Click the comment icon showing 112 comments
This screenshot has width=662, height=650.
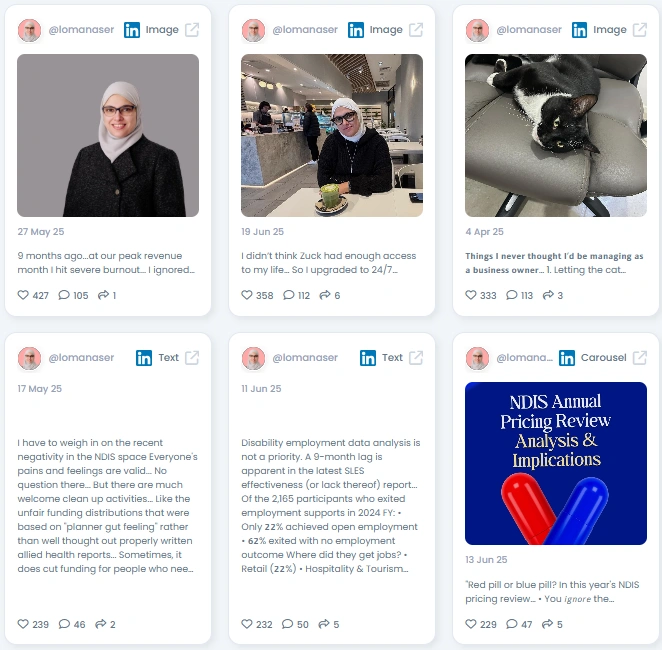pyautogui.click(x=288, y=295)
